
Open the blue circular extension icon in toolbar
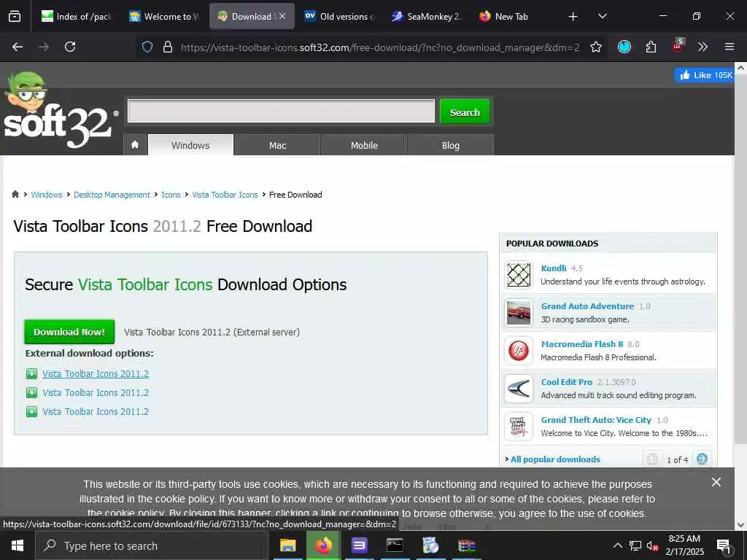click(x=624, y=47)
